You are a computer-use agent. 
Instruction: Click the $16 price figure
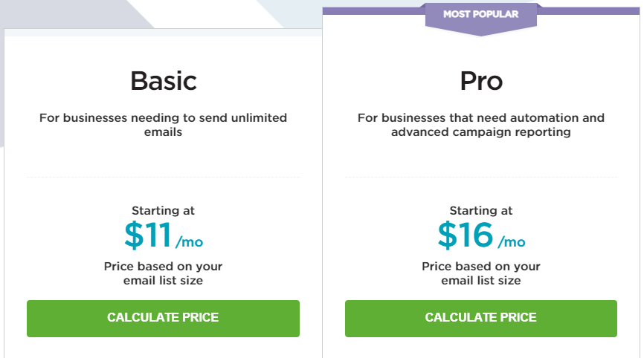(466, 235)
